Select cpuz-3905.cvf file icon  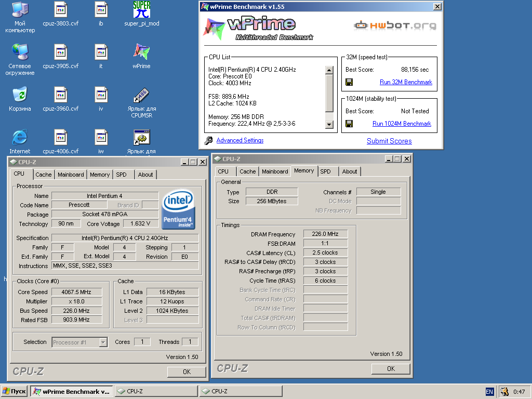coord(61,57)
